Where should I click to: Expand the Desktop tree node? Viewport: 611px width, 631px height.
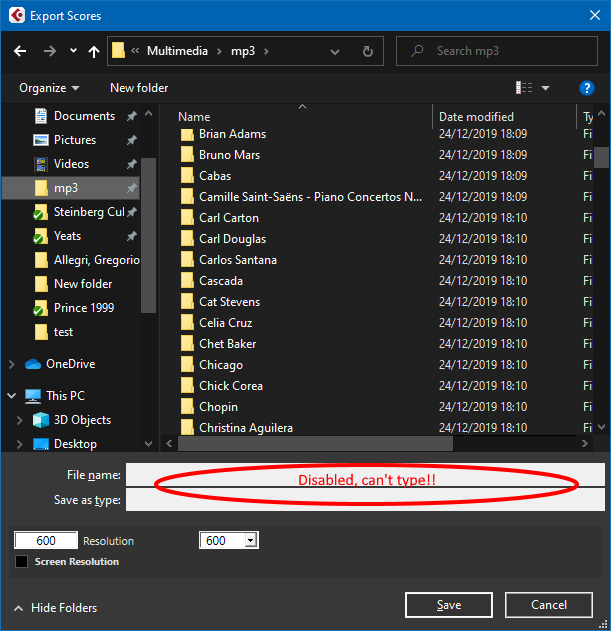(19, 444)
